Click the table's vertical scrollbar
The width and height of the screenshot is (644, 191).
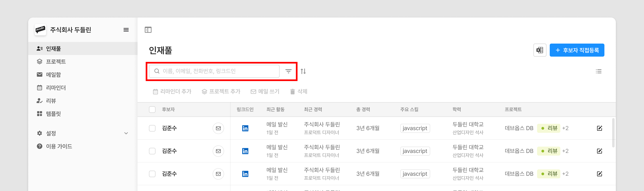(x=613, y=133)
